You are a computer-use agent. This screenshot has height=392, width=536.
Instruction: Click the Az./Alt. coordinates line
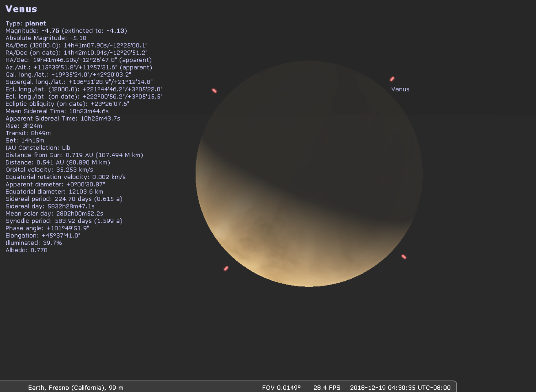point(79,67)
